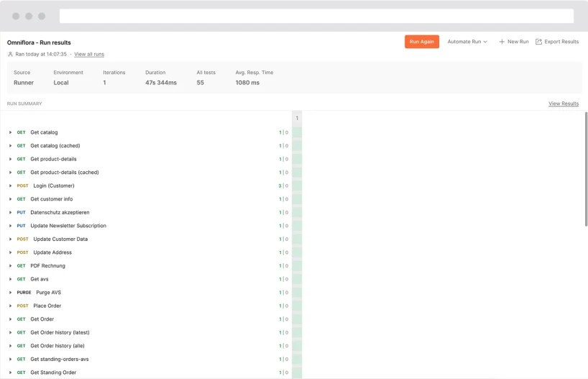Select the Get Order history (latest) request
The image size is (588, 379).
(60, 332)
